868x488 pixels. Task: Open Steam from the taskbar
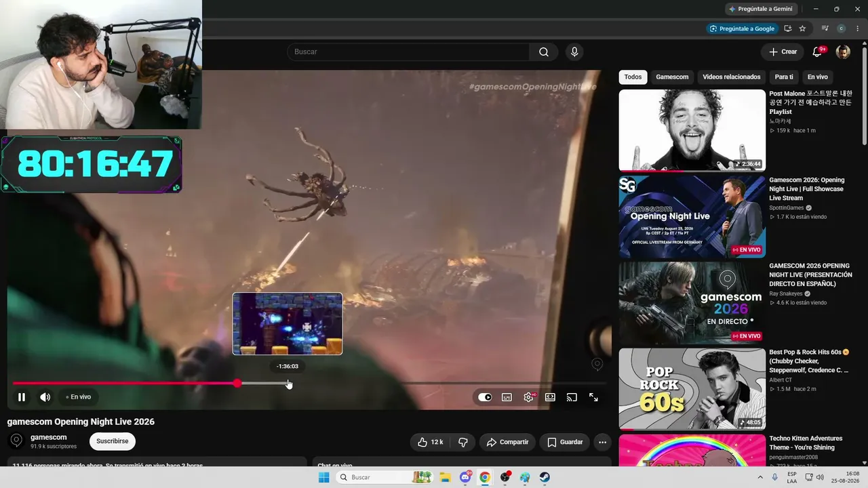(545, 477)
